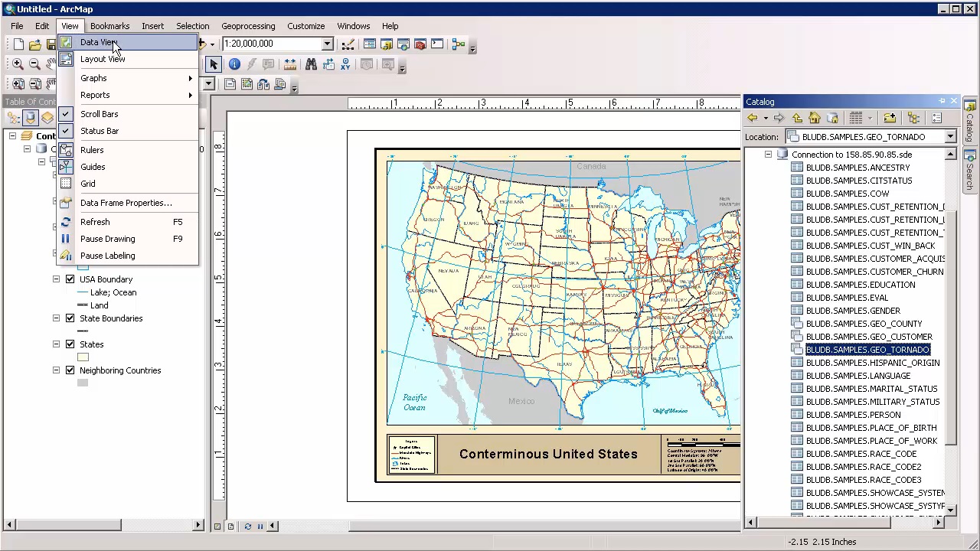The width and height of the screenshot is (980, 551).
Task: Open the Catalog window toolbar icon
Action: coord(387,44)
